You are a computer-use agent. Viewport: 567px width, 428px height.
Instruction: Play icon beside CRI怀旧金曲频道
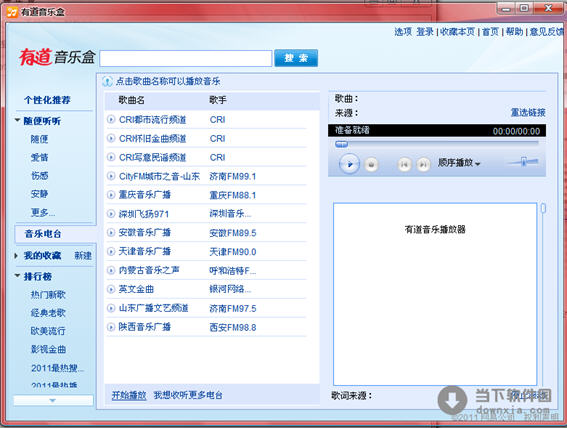tap(111, 138)
